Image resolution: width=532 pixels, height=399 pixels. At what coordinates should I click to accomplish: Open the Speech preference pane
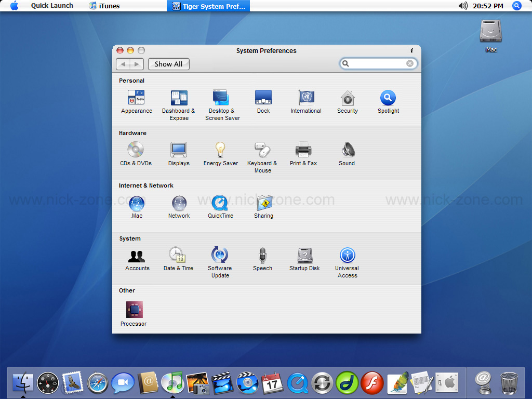[262, 259]
